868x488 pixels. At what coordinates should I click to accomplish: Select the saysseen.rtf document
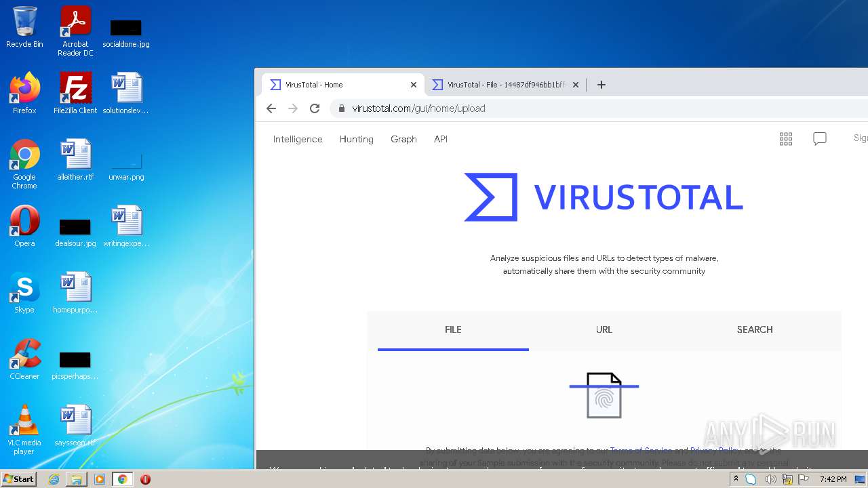pyautogui.click(x=75, y=426)
